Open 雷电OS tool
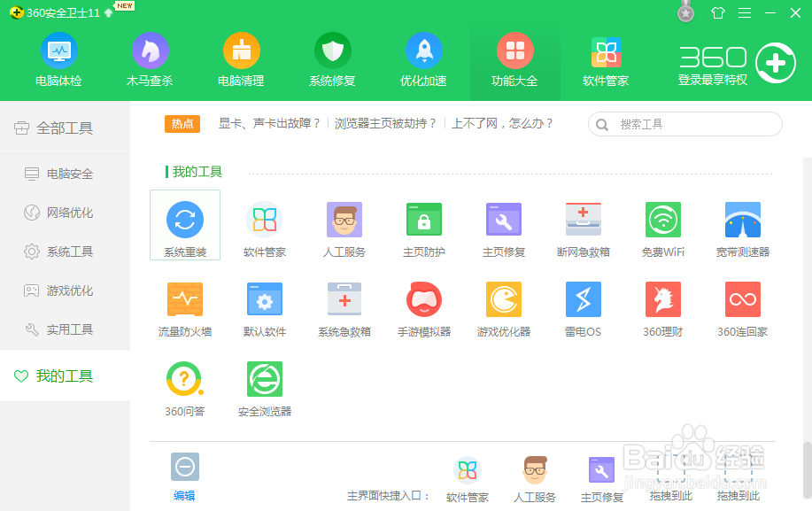The width and height of the screenshot is (812, 511). pos(584,309)
